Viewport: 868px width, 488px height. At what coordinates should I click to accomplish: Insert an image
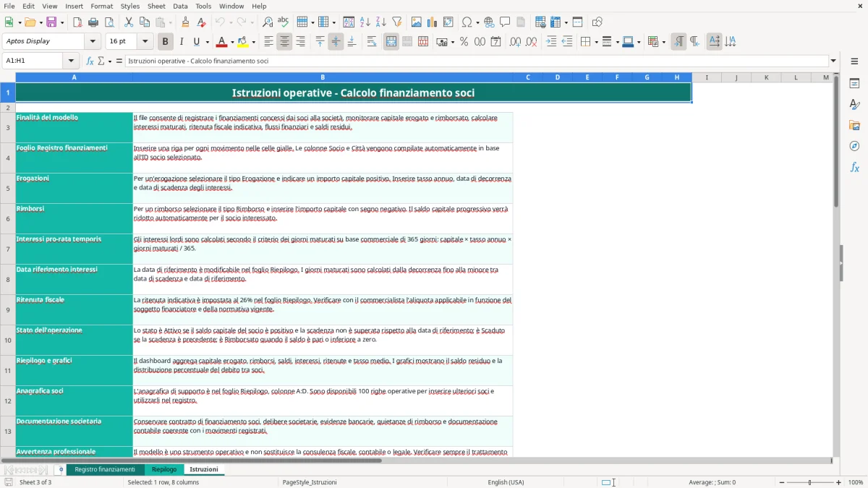[x=417, y=22]
